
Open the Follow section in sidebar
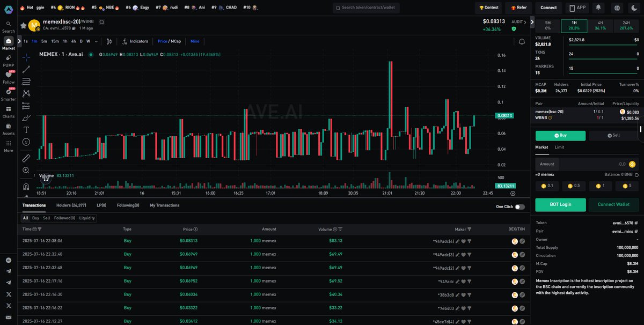pos(9,77)
